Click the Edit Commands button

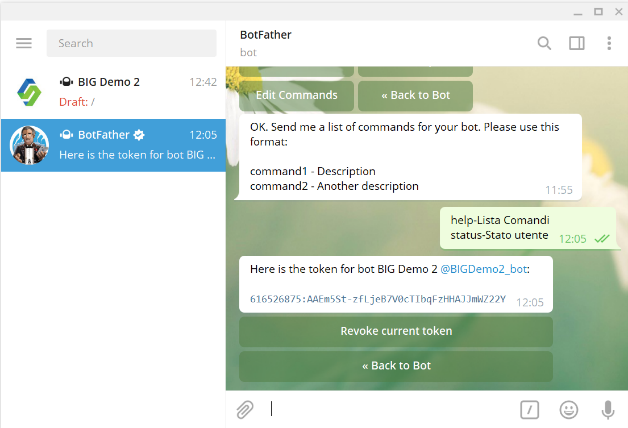(x=296, y=95)
